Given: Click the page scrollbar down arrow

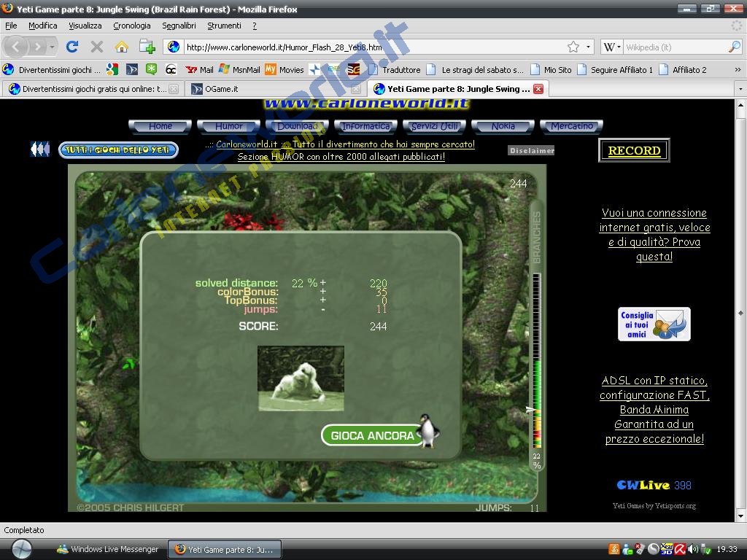Looking at the screenshot, I should pyautogui.click(x=741, y=516).
